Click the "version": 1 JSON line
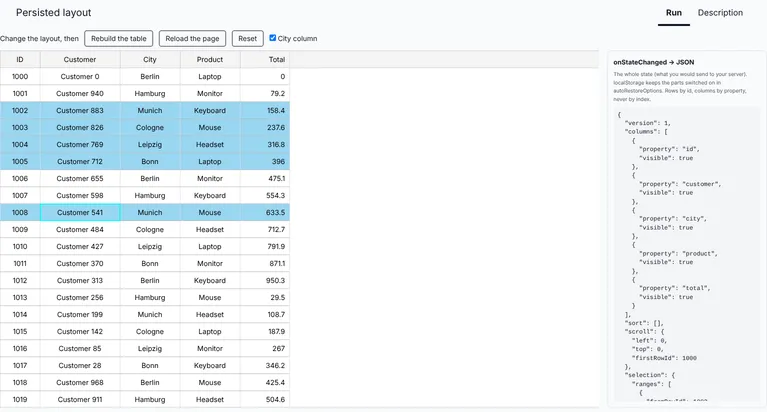The height and width of the screenshot is (412, 767). coord(648,123)
